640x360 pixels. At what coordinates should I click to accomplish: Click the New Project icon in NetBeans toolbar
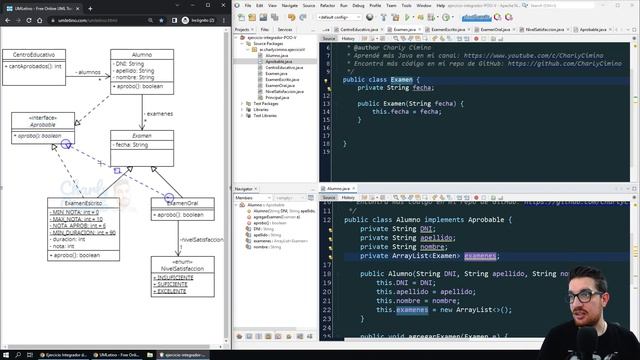(x=252, y=17)
